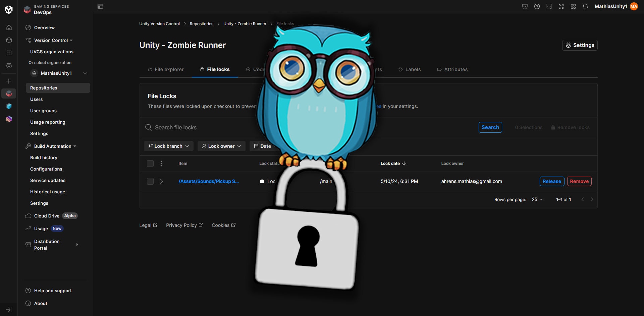
Task: Click the plus icon in the left rail
Action: [x=9, y=81]
